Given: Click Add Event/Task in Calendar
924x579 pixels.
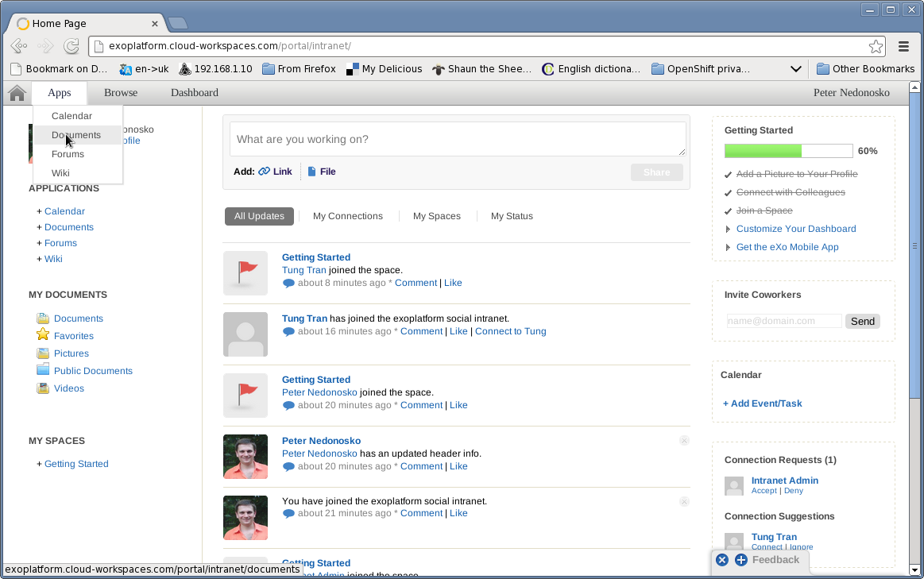Looking at the screenshot, I should click(762, 403).
